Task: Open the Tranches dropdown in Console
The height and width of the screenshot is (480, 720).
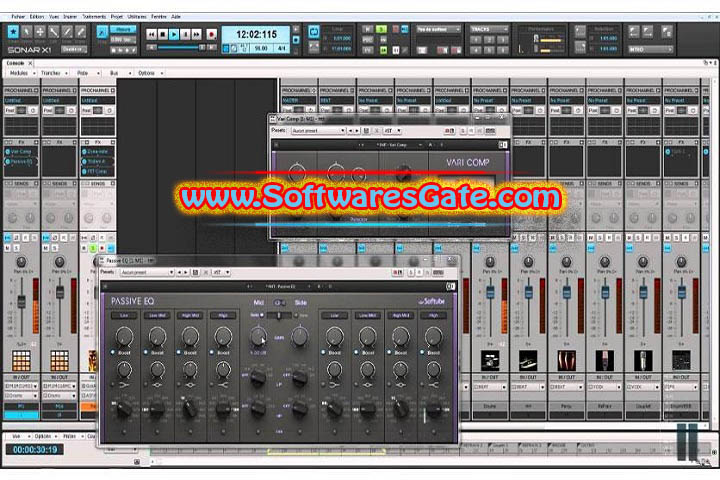Action: 54,73
